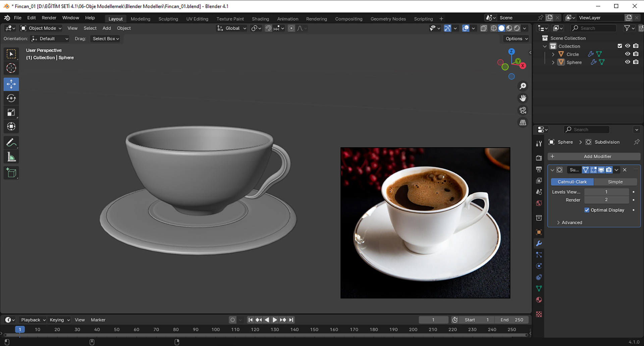Select the Rotate tool
This screenshot has width=644, height=346.
tap(11, 98)
